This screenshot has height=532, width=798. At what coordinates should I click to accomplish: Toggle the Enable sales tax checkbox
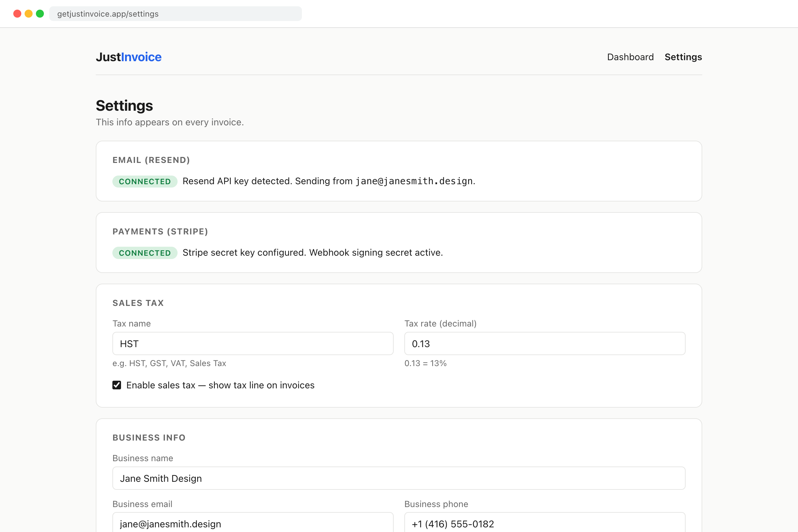tap(117, 385)
